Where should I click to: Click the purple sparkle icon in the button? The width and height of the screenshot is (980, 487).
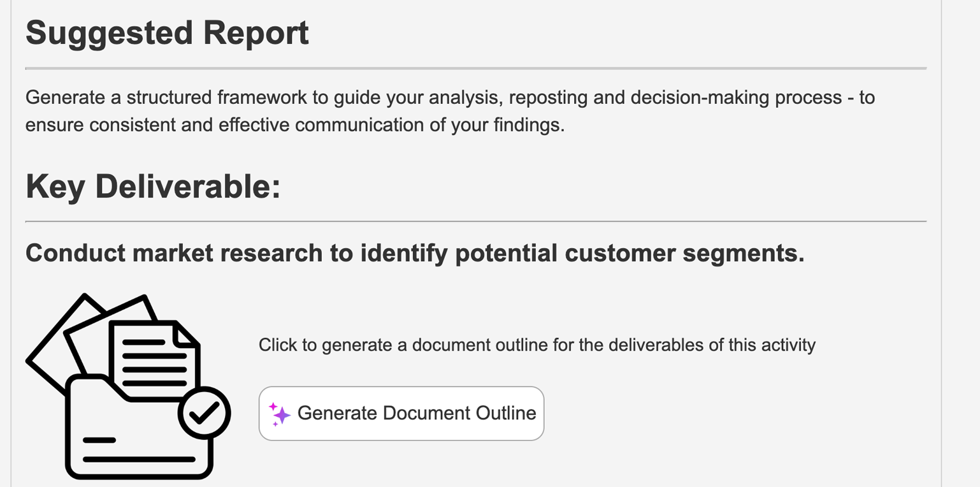[279, 414]
